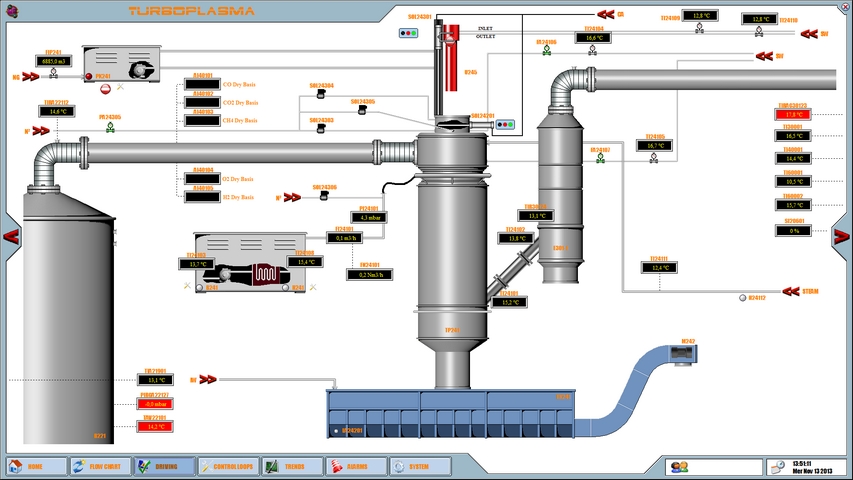
Task: Click the Turboplasma application logo
Action: [x=11, y=10]
